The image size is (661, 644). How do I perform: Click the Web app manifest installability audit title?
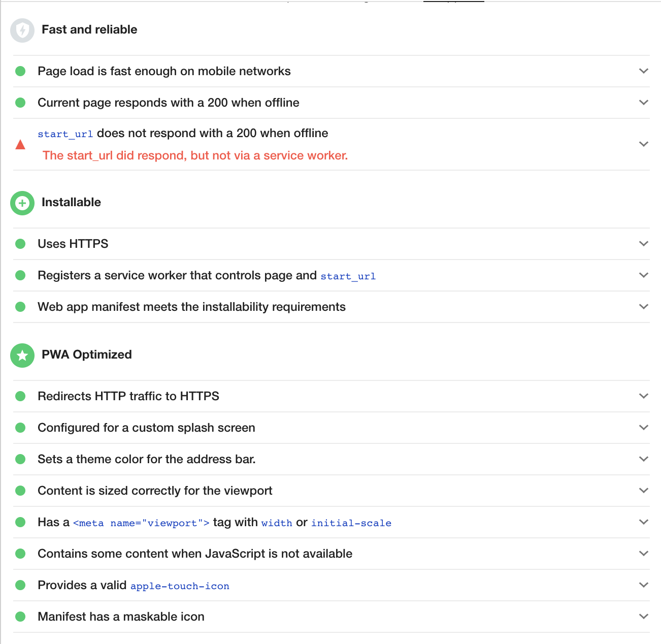(x=191, y=307)
